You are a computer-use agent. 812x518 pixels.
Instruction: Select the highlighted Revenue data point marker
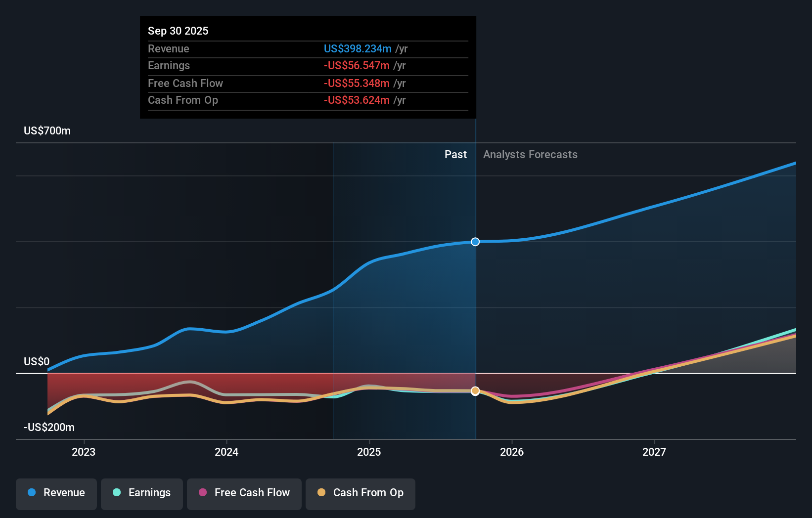(x=475, y=242)
